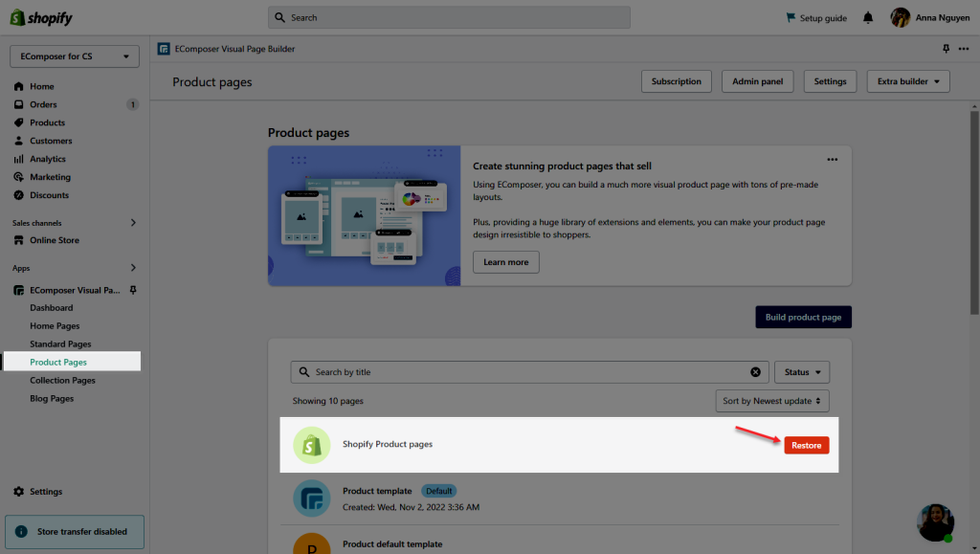Open the EComposer for CS store selector

point(75,56)
